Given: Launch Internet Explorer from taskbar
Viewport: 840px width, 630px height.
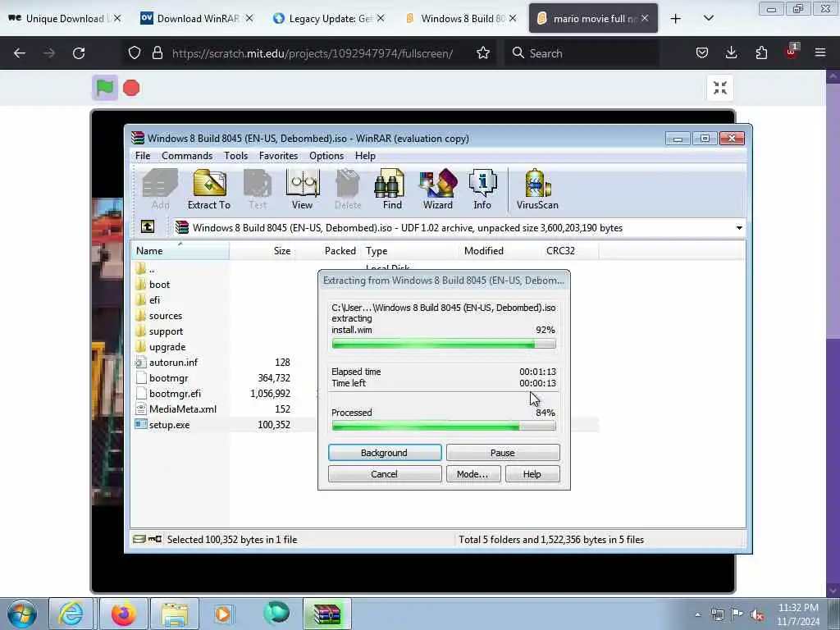Looking at the screenshot, I should (71, 614).
